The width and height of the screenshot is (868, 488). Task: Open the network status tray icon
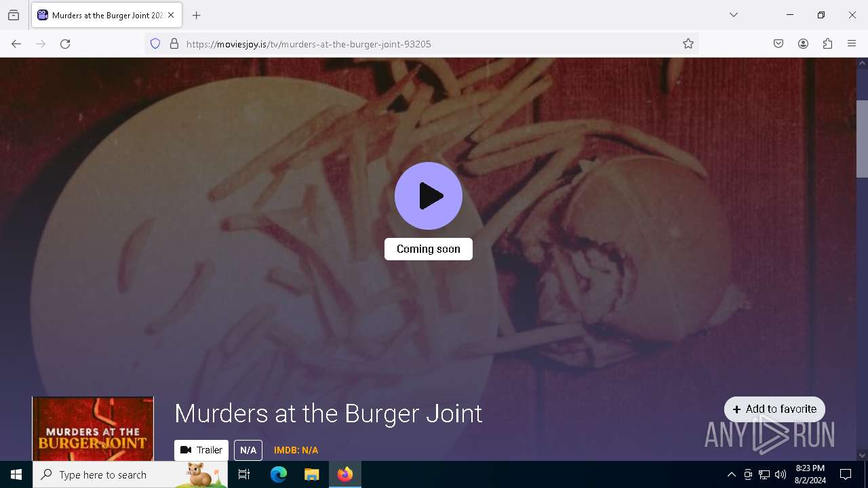click(764, 474)
